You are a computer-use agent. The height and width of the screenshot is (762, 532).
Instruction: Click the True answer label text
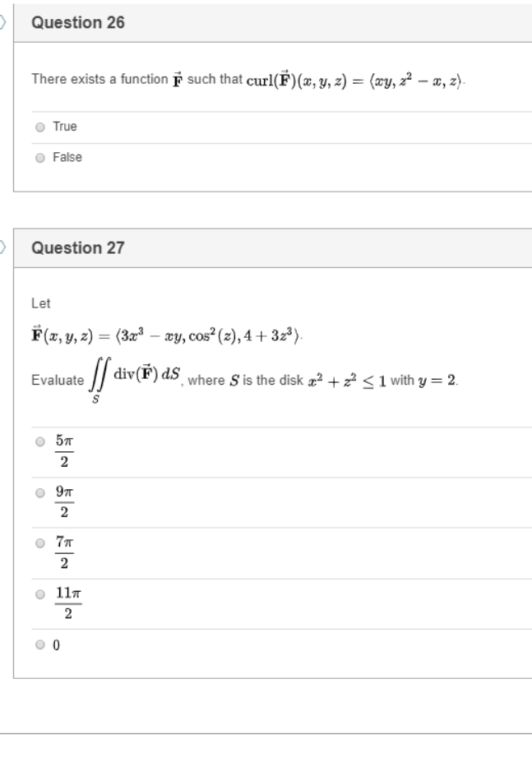66,127
